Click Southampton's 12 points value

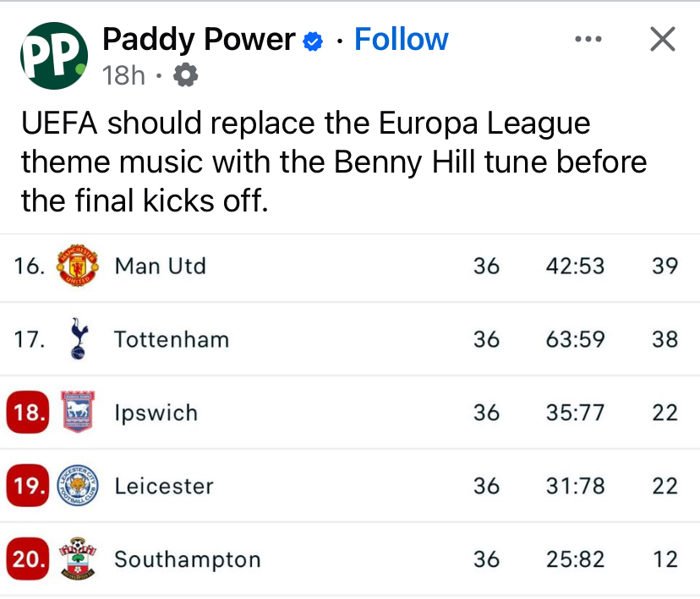(665, 559)
